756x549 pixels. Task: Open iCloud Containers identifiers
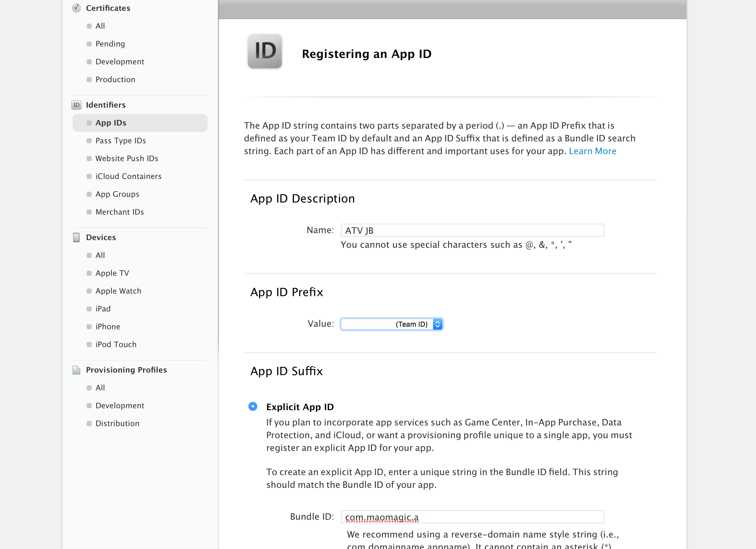click(128, 176)
